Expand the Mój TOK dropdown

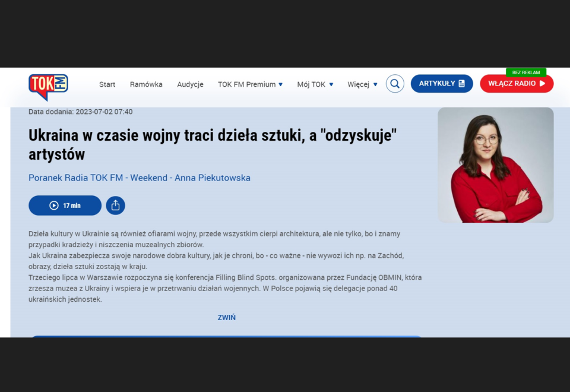(315, 84)
